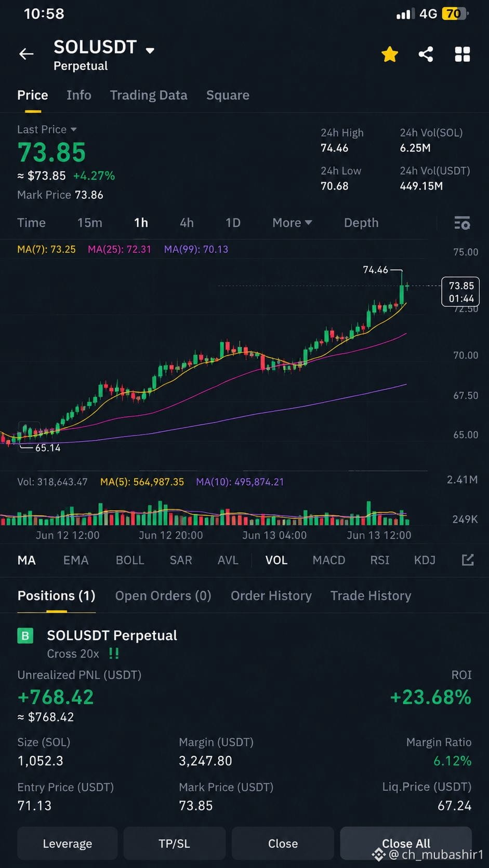Tap the Margin Ratio 6.12% value
The image size is (489, 868).
(x=453, y=761)
